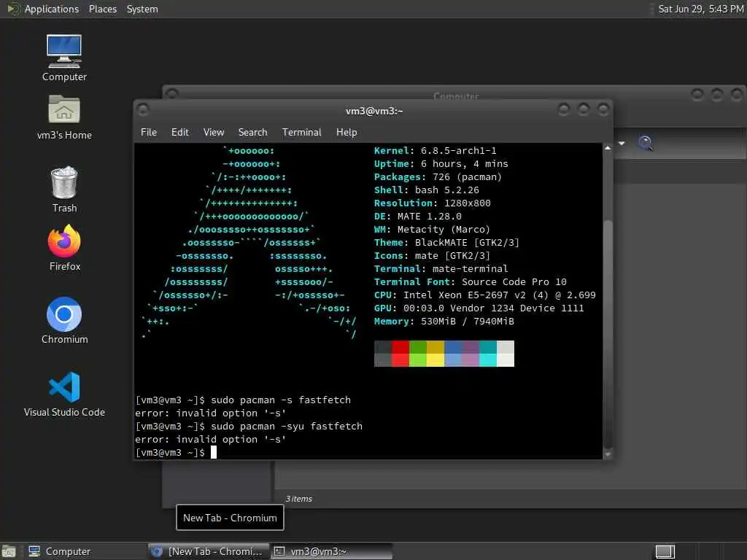Click the terminal vertical scrollbar thumb
Viewport: 747px width, 560px height.
(x=608, y=333)
